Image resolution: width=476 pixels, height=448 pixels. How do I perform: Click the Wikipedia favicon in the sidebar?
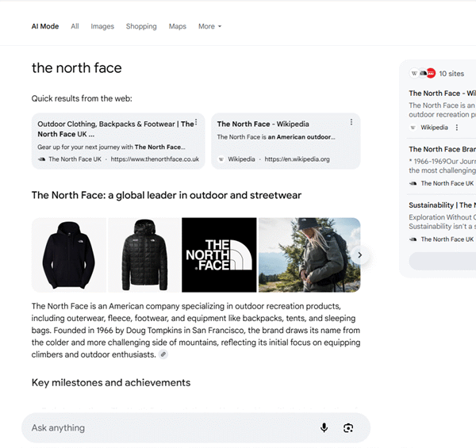(413, 128)
